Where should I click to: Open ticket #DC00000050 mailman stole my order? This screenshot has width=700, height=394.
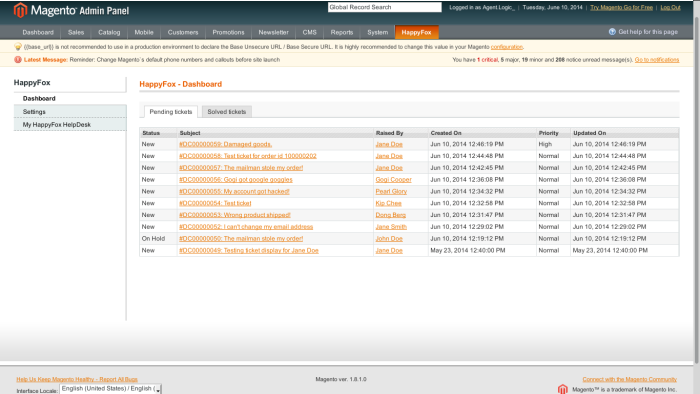tap(241, 239)
